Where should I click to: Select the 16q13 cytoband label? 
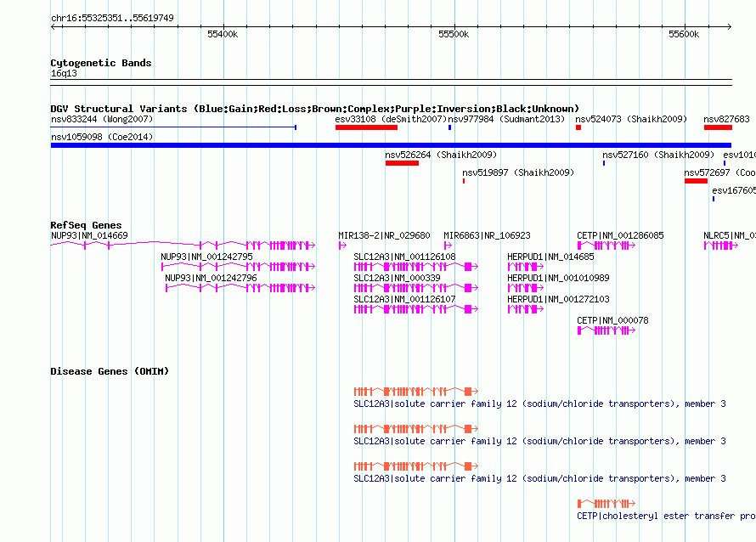[x=64, y=73]
